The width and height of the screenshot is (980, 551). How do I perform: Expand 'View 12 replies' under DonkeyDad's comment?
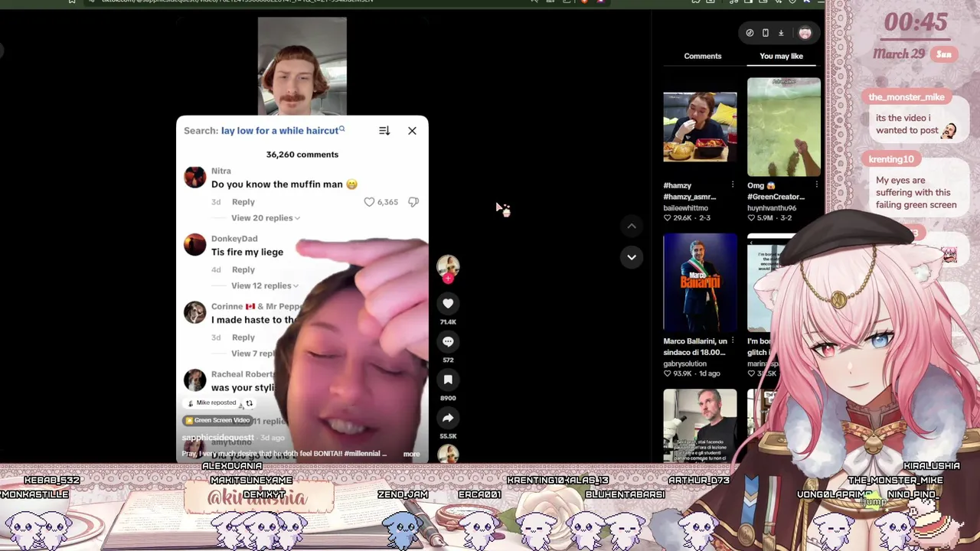click(265, 285)
